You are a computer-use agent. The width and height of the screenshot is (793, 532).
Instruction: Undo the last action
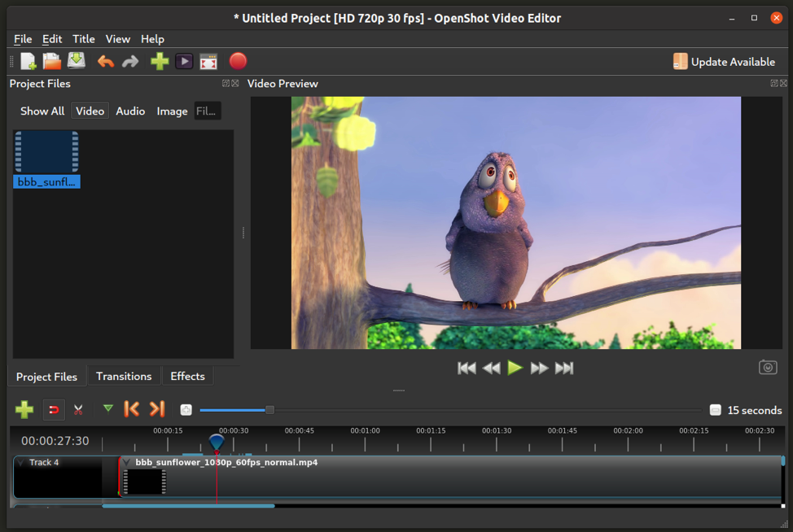point(105,62)
